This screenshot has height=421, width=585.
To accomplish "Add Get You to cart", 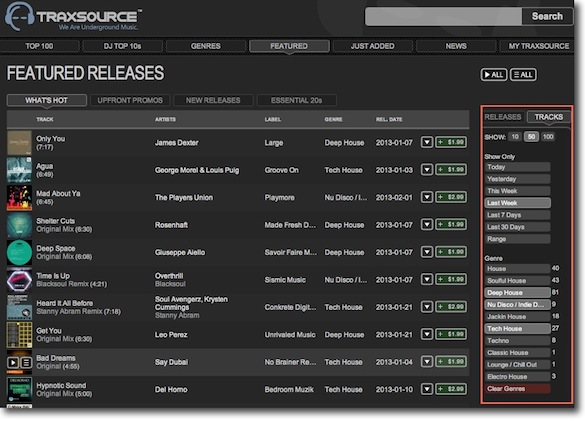I will [451, 334].
